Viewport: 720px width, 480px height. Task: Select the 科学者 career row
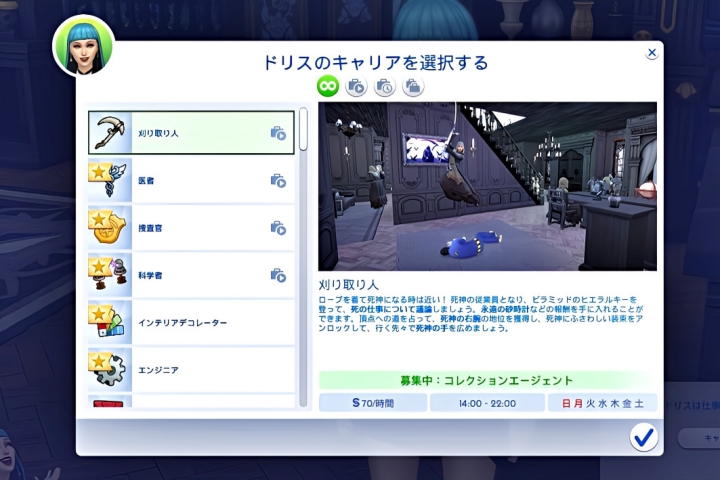pyautogui.click(x=191, y=275)
